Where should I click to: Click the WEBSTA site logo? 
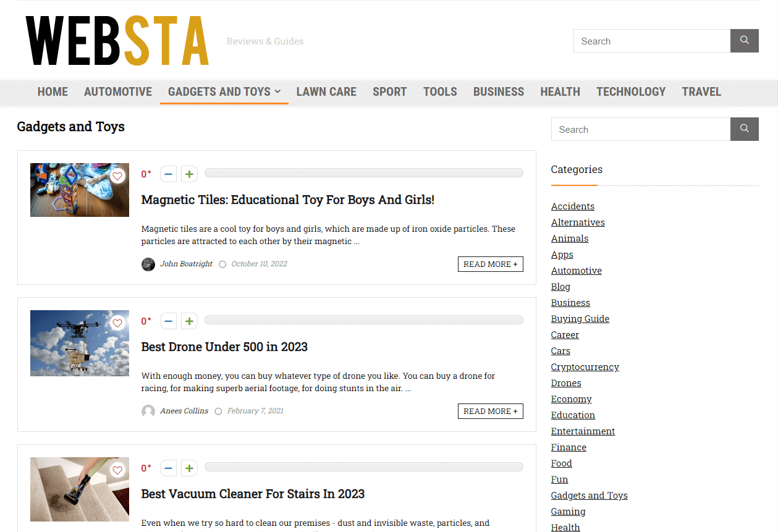coord(117,41)
